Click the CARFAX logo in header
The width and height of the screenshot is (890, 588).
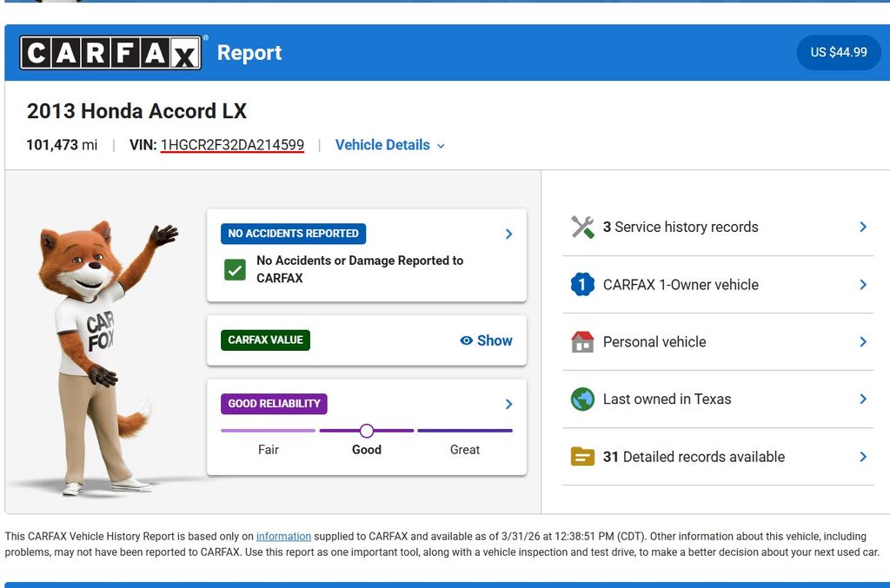(110, 53)
